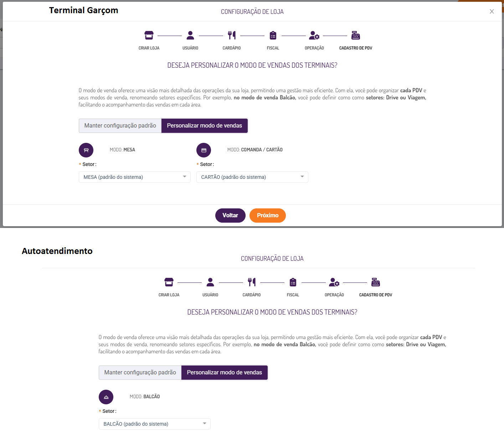Screen dimensions: 504x441
Task: Click the round Balcão mode icon
Action: pyautogui.click(x=106, y=397)
